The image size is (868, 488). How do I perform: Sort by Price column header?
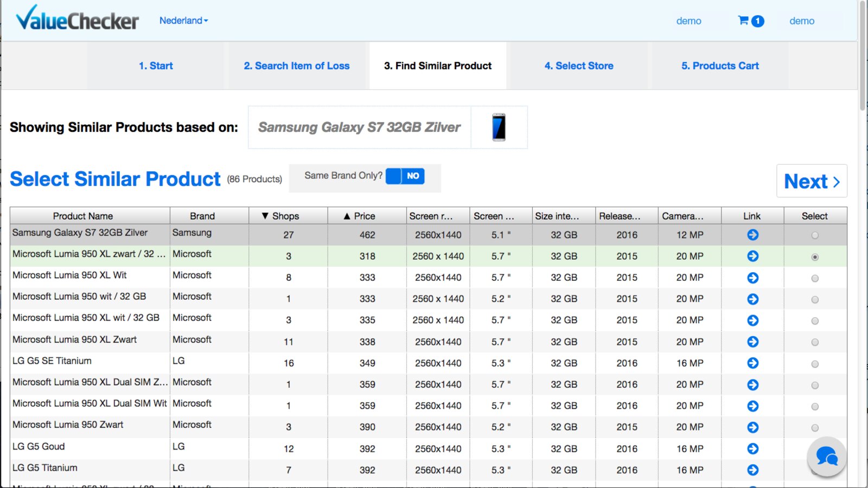pyautogui.click(x=367, y=216)
